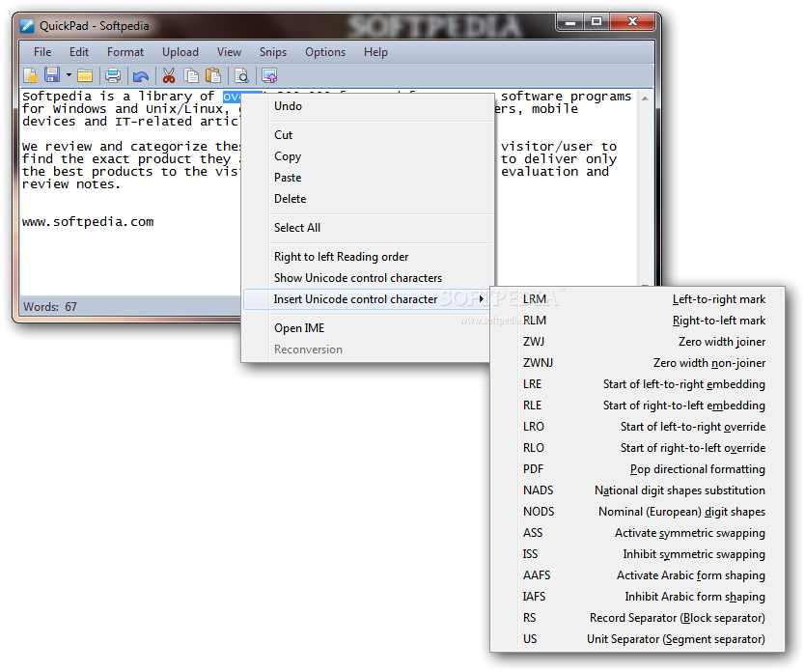The width and height of the screenshot is (805, 672).
Task: Click the Copy toolbar icon
Action: pos(191,76)
